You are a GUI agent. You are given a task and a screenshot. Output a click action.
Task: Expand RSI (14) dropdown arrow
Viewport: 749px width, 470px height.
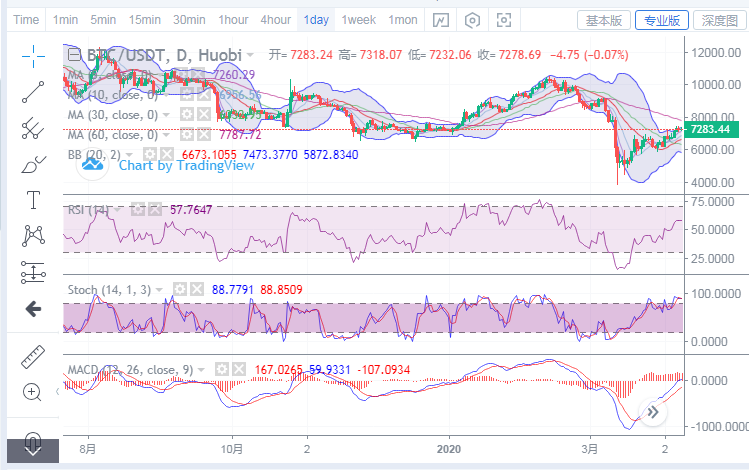(x=117, y=210)
